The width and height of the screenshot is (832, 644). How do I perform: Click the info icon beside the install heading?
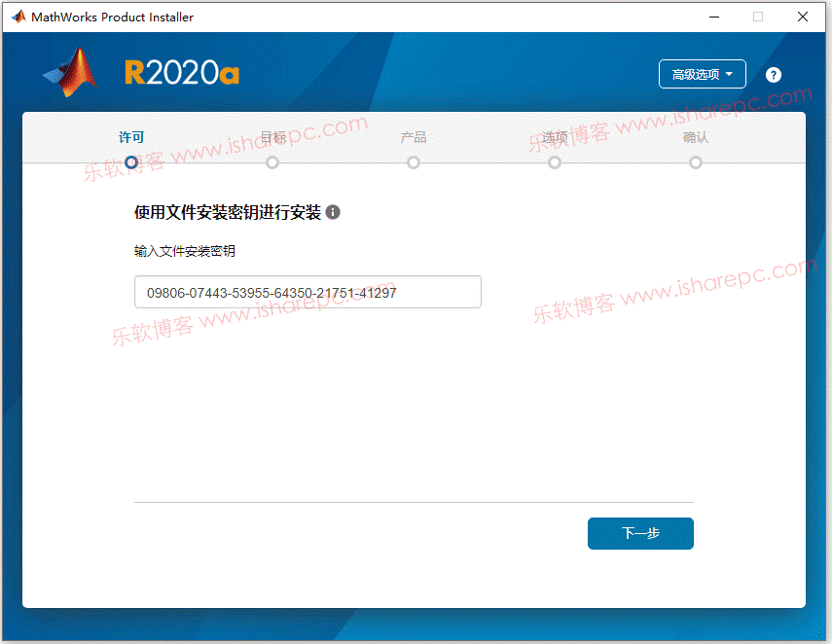tap(333, 212)
